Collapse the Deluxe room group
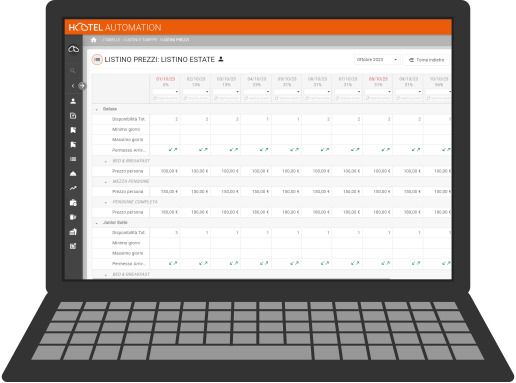This screenshot has width=516, height=383. coord(97,109)
